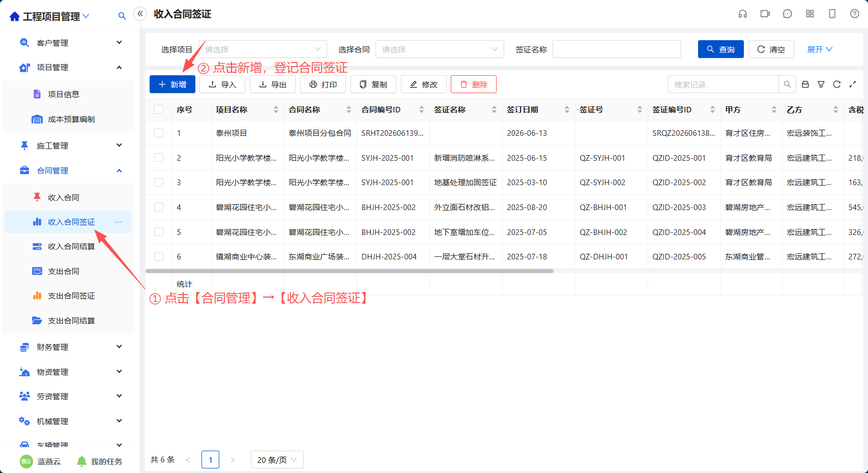
Task: Toggle the select-all header checkbox
Action: [159, 109]
